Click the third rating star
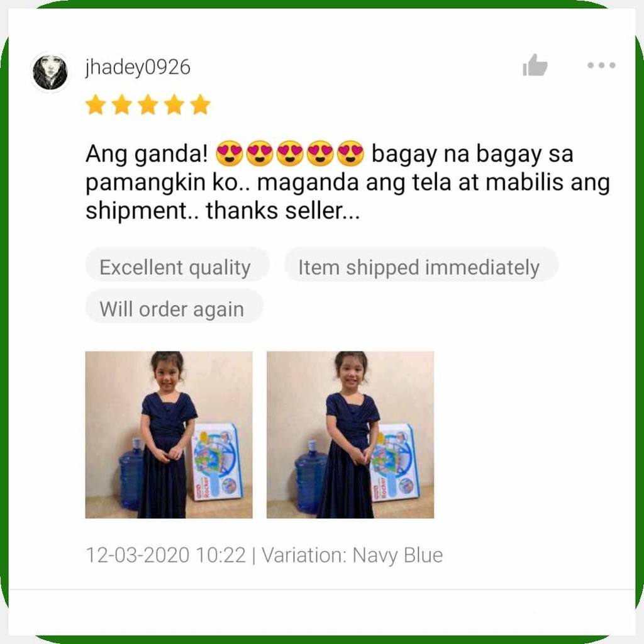644x644 pixels. 148,104
